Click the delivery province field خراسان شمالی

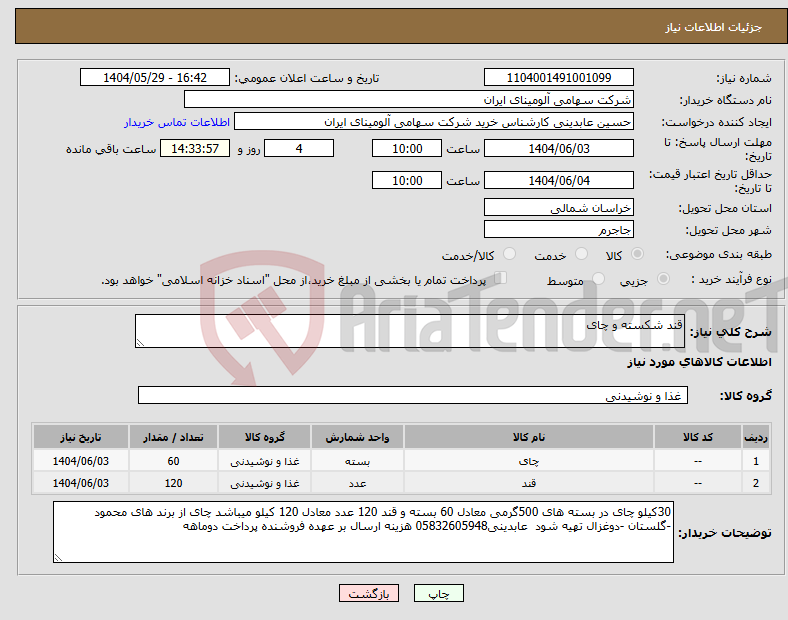tap(558, 207)
